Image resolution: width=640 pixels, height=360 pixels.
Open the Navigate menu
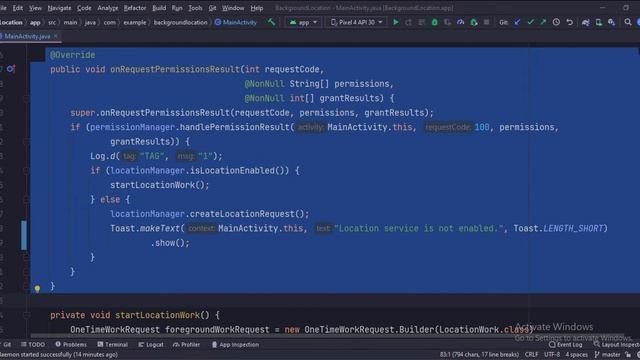(x=59, y=8)
